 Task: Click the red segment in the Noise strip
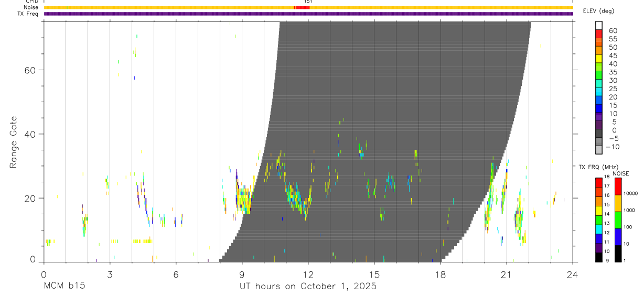302,7
